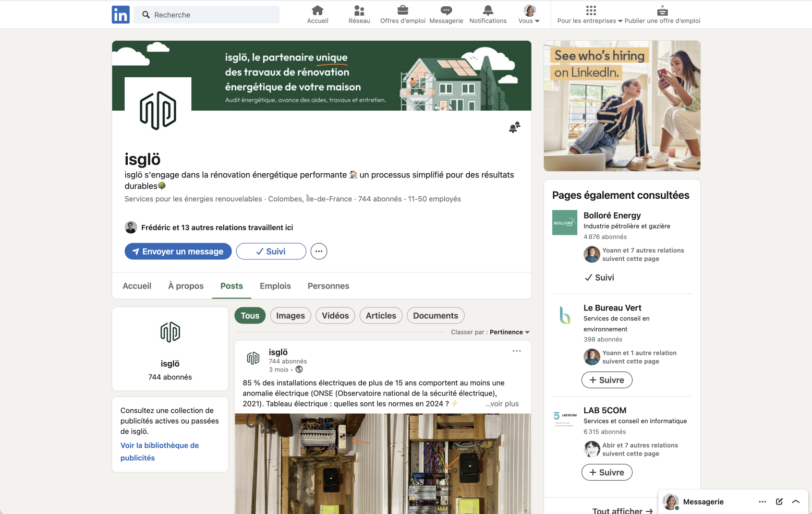Screen dimensions: 812x514
Task: Open the Accueil home icon in navbar
Action: 318,15
